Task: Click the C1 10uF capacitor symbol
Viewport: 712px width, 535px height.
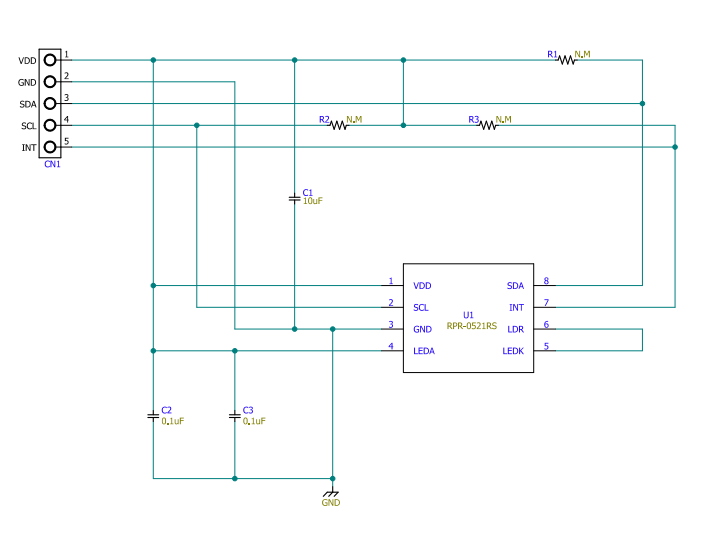Action: pyautogui.click(x=294, y=199)
